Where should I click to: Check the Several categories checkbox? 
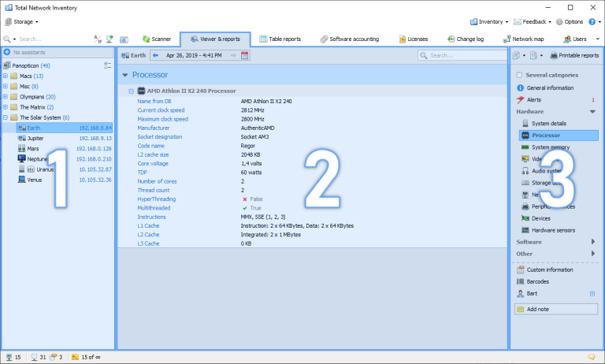point(519,75)
